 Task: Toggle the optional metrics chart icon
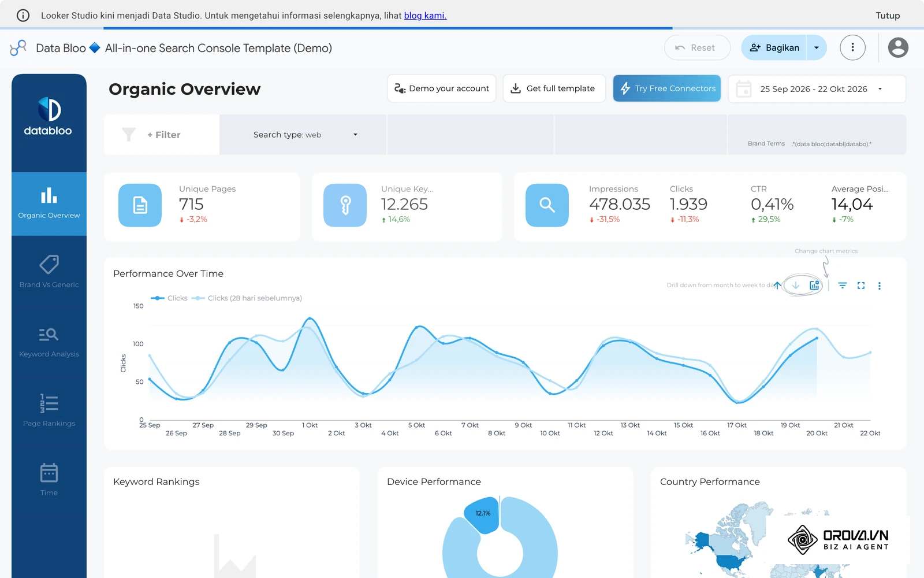point(814,286)
